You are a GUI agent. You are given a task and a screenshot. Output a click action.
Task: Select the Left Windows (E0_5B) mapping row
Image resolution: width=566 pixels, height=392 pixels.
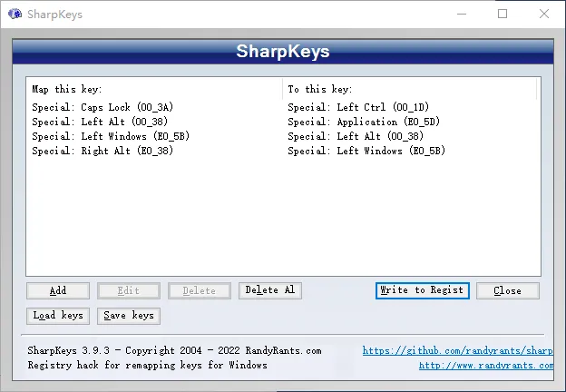283,136
